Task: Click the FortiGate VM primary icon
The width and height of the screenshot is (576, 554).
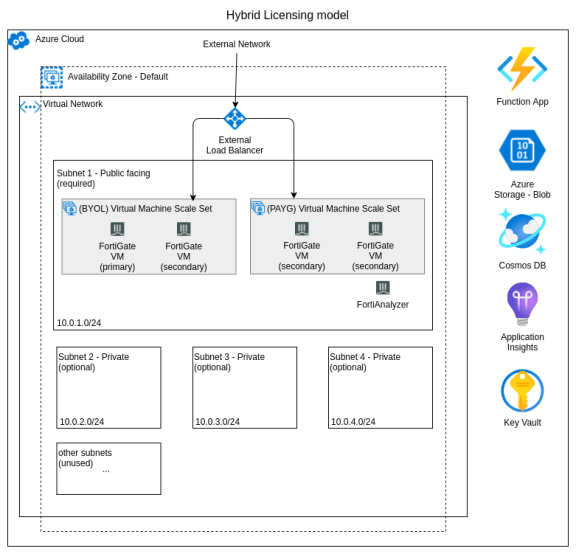Action: coord(118,229)
